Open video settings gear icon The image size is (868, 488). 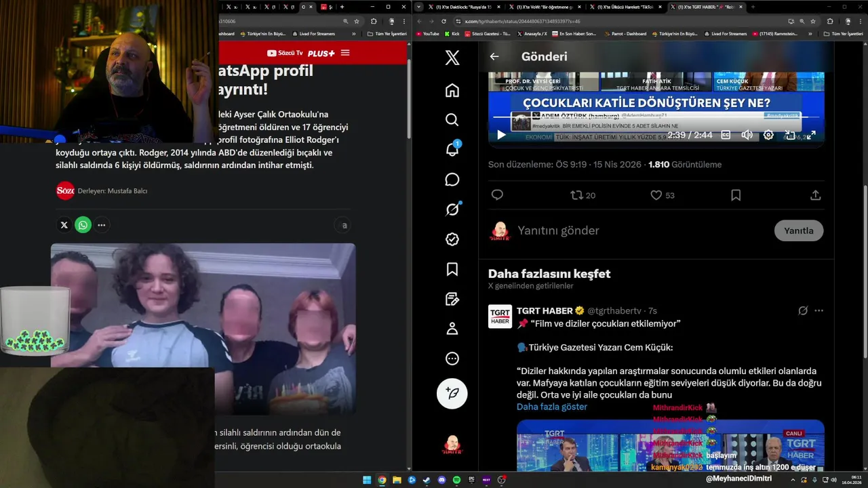768,135
